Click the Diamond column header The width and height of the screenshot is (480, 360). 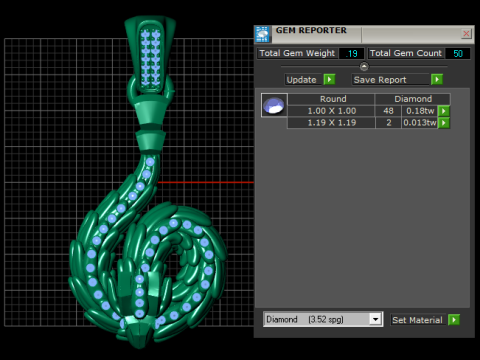413,99
